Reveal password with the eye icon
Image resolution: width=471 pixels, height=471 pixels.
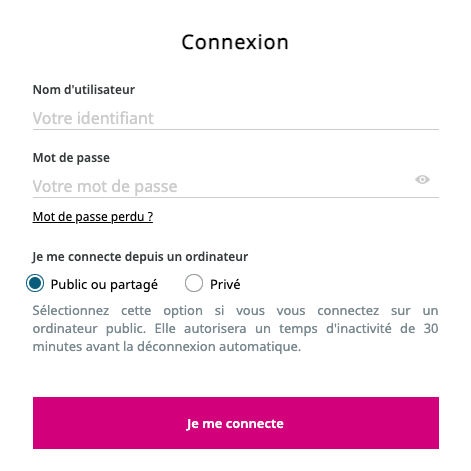click(x=422, y=180)
